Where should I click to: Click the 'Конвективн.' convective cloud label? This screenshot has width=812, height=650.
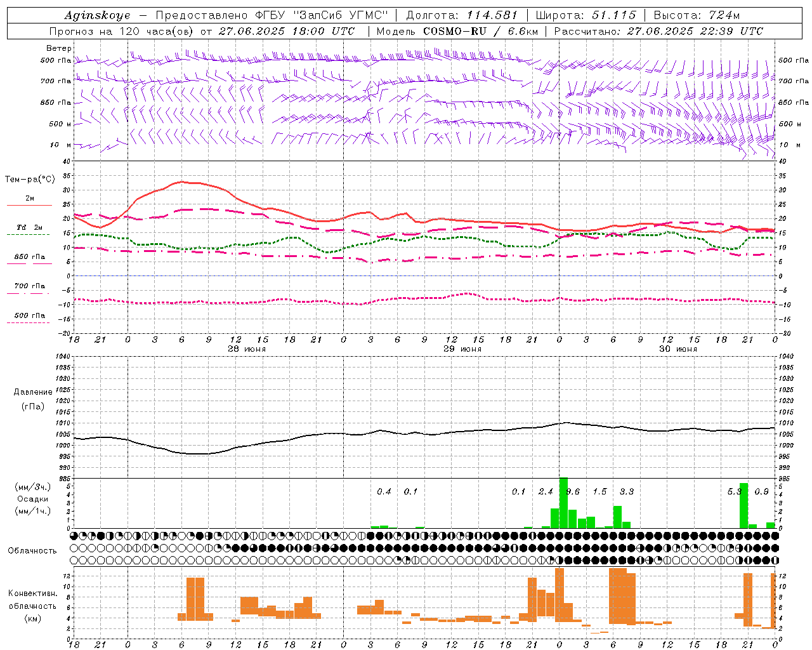32,594
